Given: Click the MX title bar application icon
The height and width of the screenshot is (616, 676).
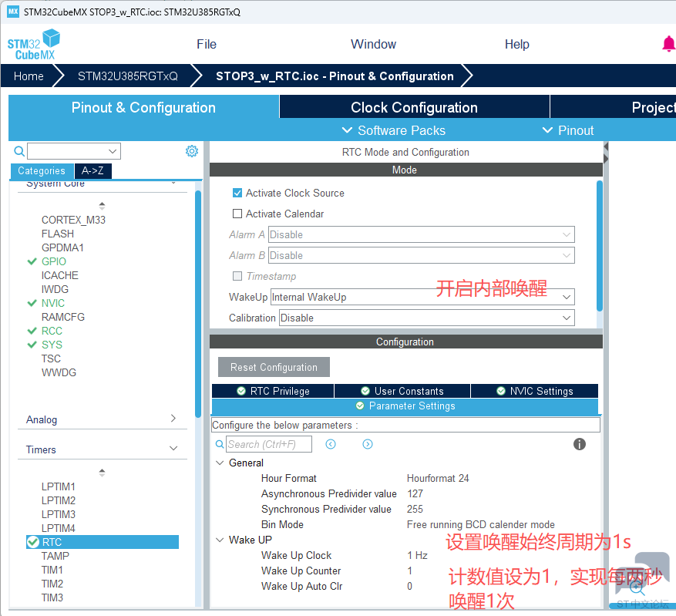Looking at the screenshot, I should pyautogui.click(x=13, y=12).
